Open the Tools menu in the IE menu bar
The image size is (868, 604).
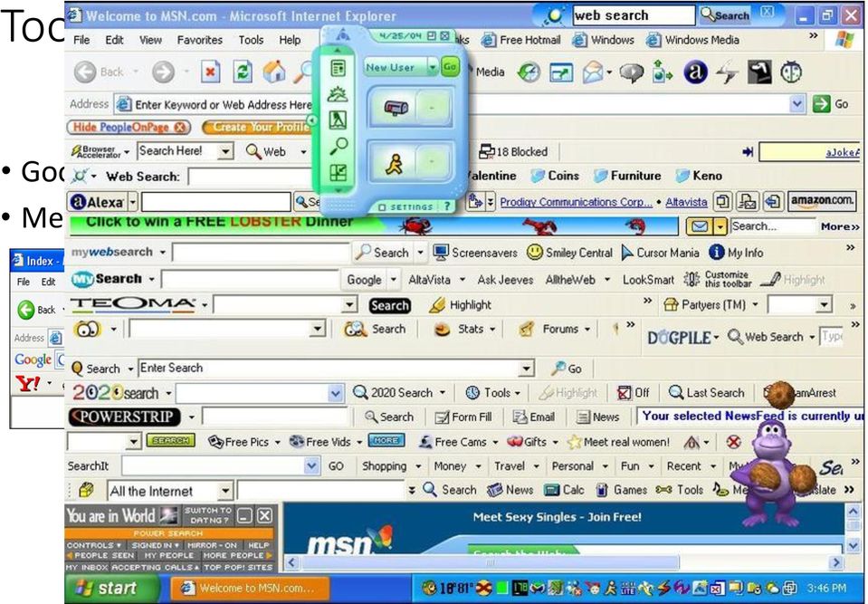tap(251, 40)
